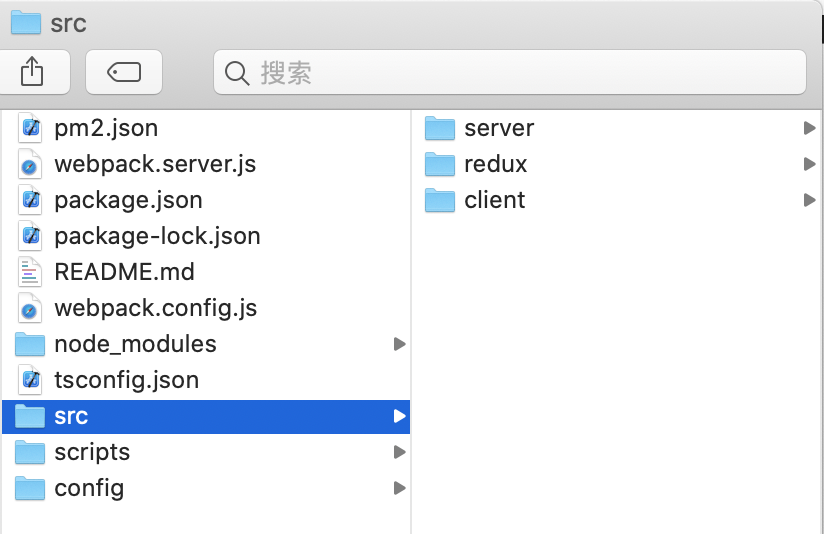Open the client folder icon
The width and height of the screenshot is (824, 534).
tap(440, 200)
